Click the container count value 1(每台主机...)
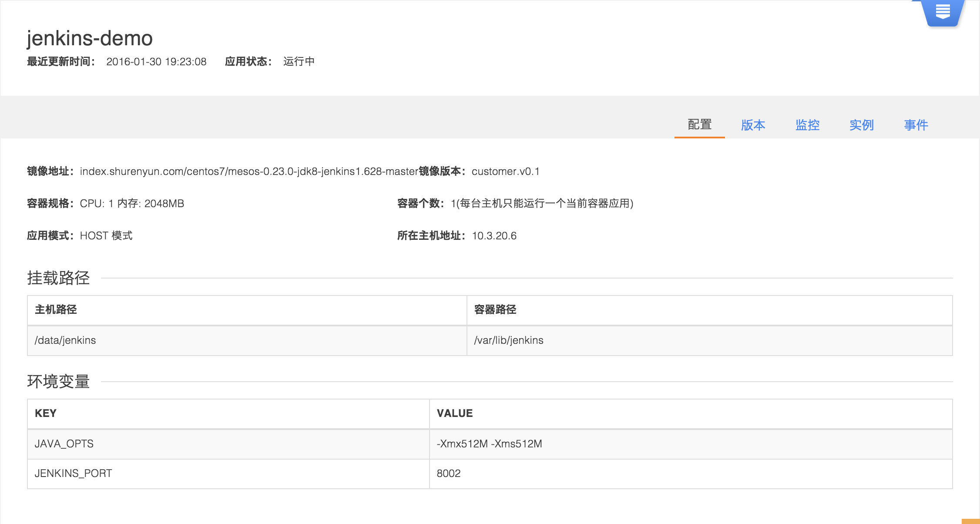The width and height of the screenshot is (980, 524). click(542, 204)
